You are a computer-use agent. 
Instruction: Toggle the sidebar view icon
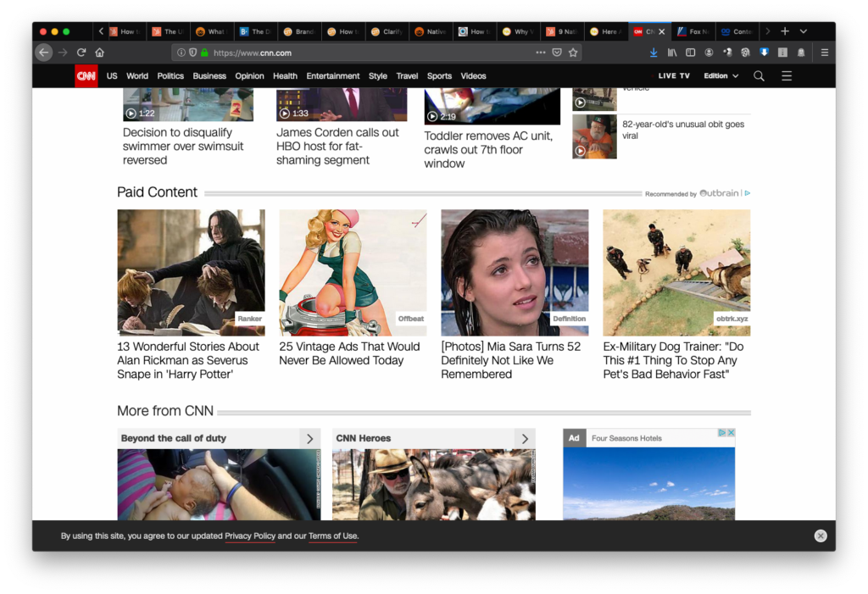coord(690,53)
